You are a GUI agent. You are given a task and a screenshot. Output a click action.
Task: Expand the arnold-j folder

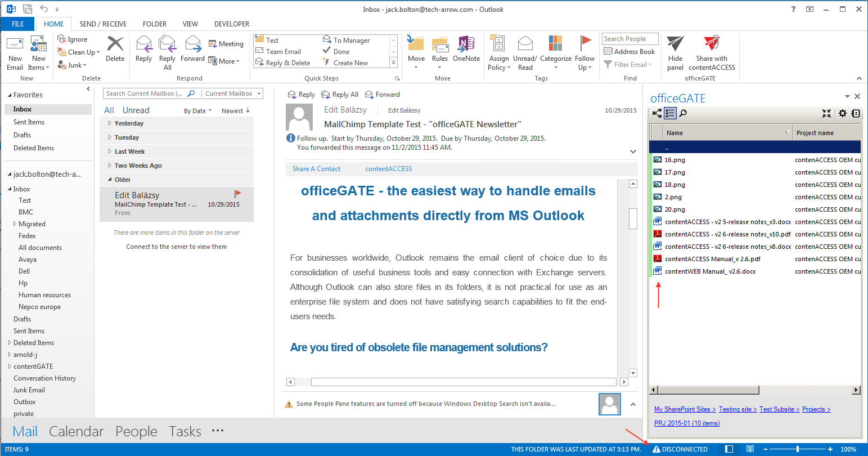click(x=10, y=355)
